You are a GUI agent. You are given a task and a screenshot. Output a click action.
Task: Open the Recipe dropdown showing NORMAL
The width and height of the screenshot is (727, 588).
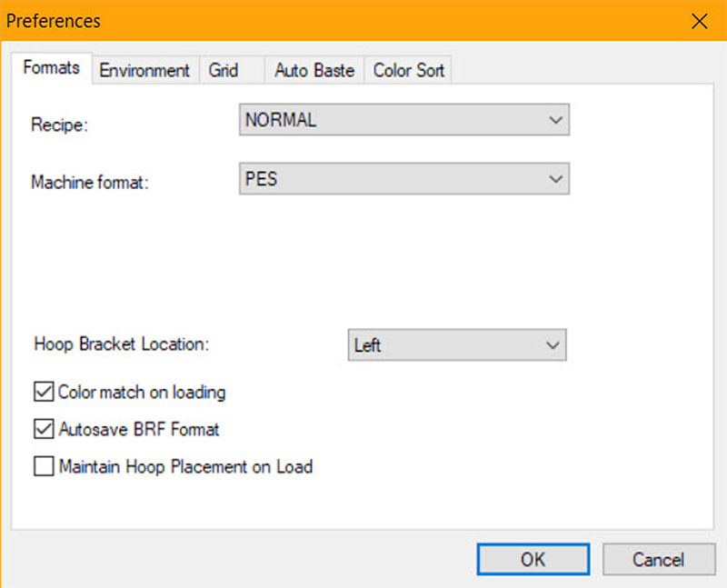[x=403, y=120]
